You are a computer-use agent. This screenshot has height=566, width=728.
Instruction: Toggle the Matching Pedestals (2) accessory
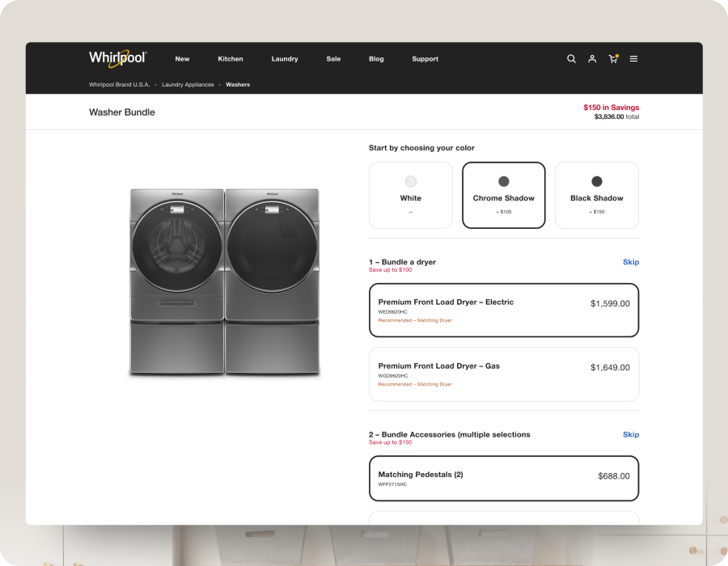(504, 479)
